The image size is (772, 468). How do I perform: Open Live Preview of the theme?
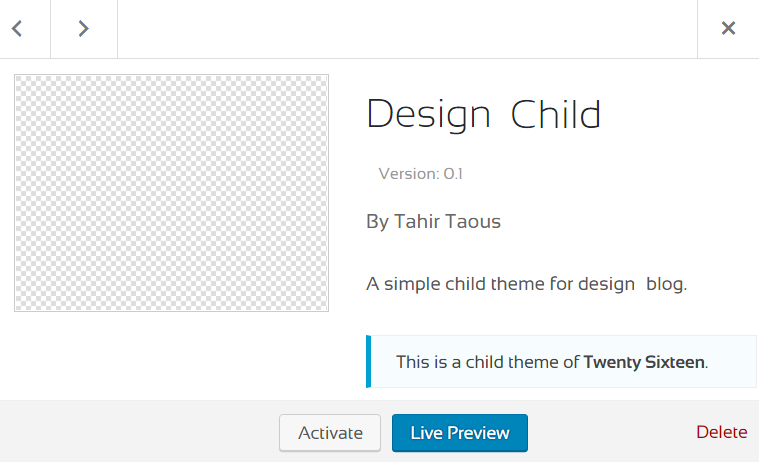[460, 433]
